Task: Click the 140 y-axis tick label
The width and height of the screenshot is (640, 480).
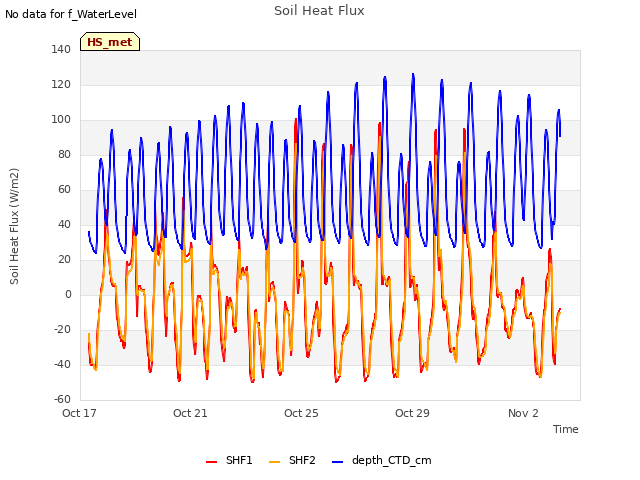Action: 61,49
